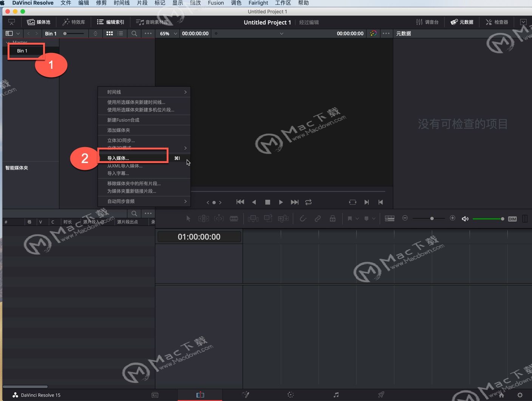The height and width of the screenshot is (401, 532).
Task: Toggle linked selection chain icon
Action: pos(318,219)
